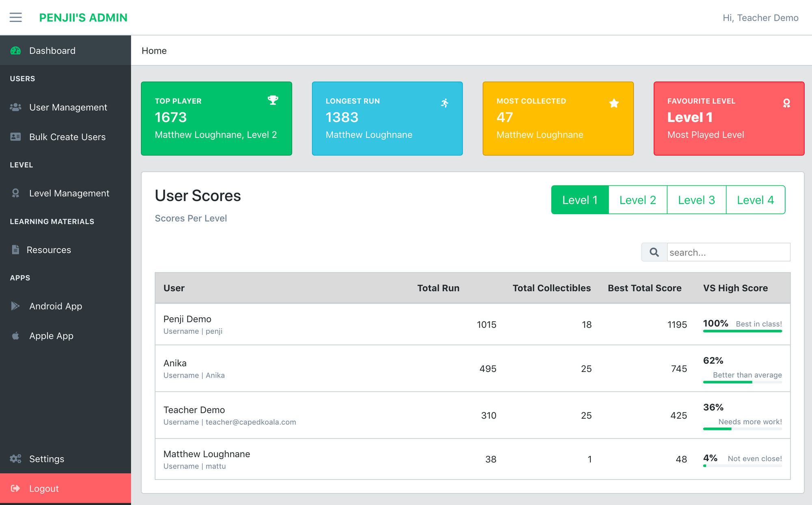Click Longest Run value 1383
Image resolution: width=812 pixels, height=505 pixels.
pyautogui.click(x=342, y=117)
